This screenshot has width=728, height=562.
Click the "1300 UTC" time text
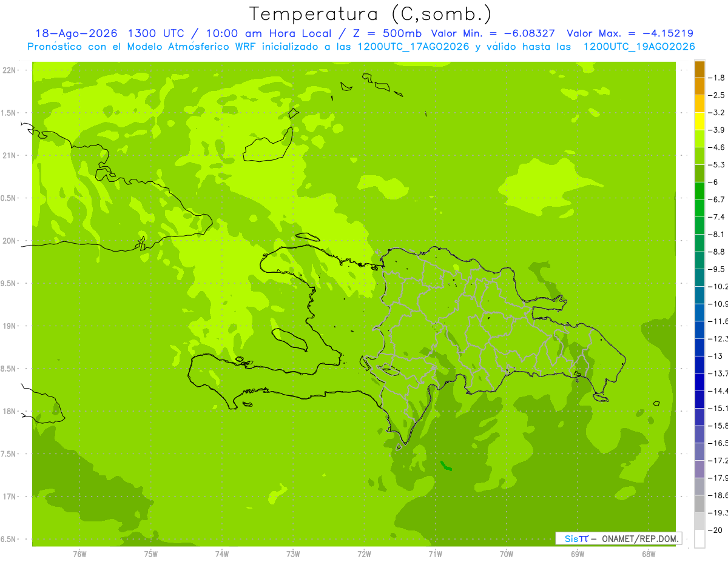157,33
